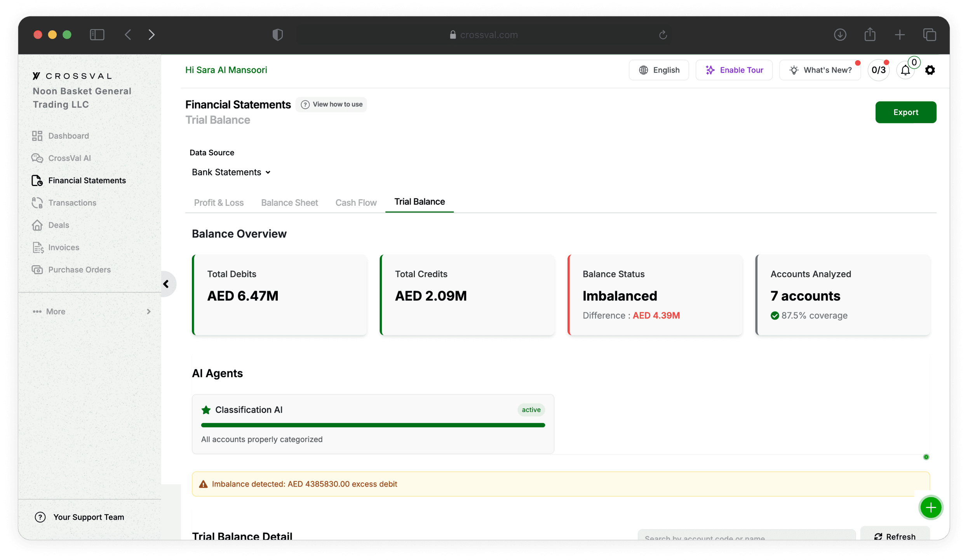Click the crossval.com address bar
968x560 pixels.
(484, 35)
